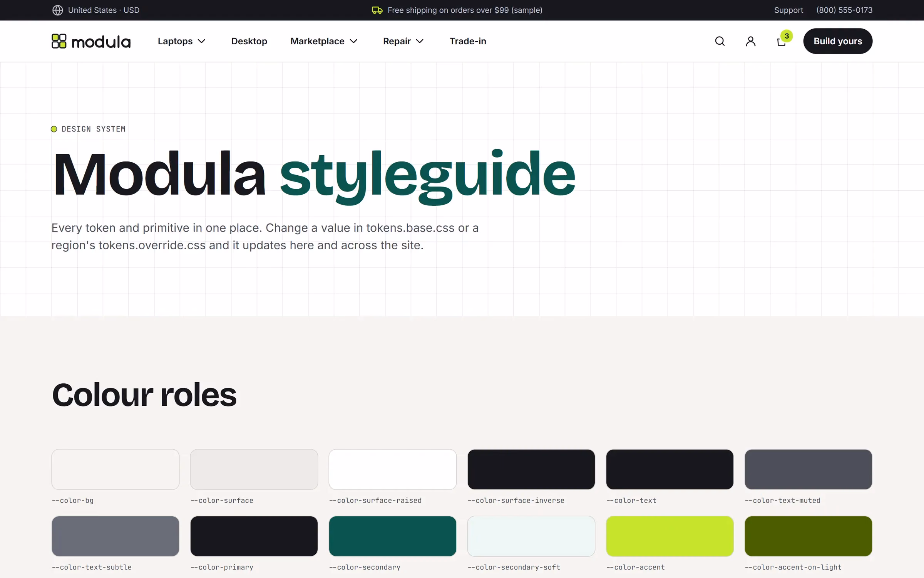924x578 pixels.
Task: Click the --color-secondary-soft label text
Action: tap(514, 567)
